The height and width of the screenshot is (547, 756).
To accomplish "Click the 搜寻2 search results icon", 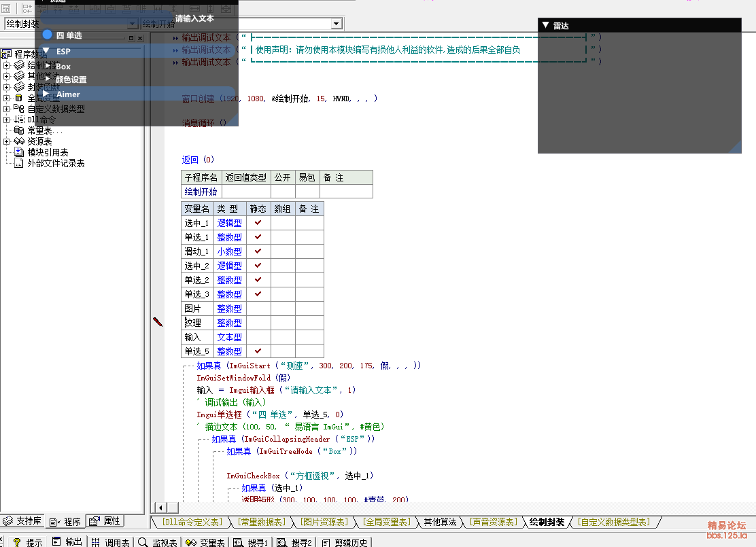I will 281,542.
